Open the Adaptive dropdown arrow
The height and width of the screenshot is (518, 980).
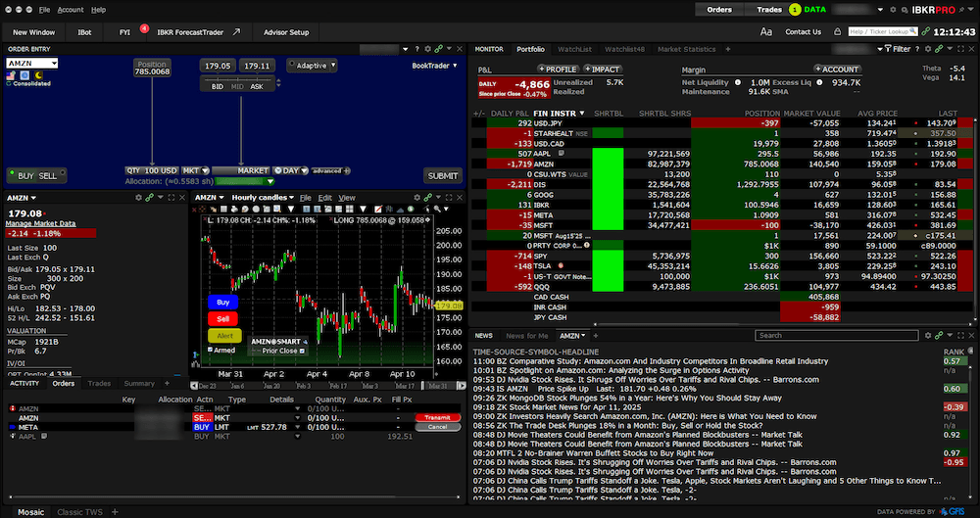333,65
